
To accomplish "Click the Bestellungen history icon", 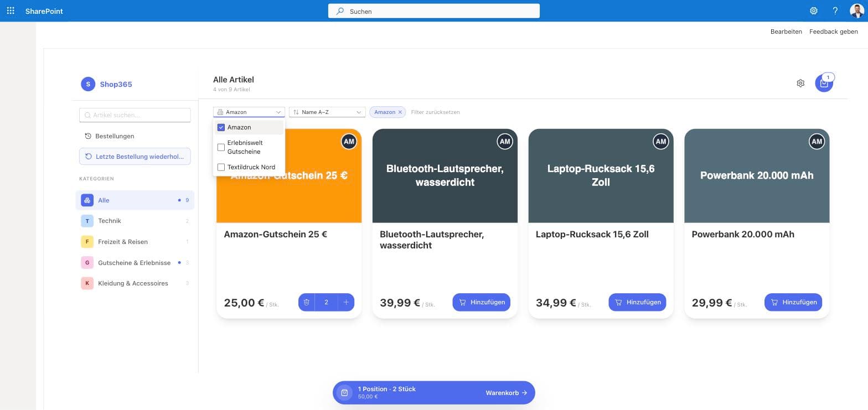I will [88, 136].
